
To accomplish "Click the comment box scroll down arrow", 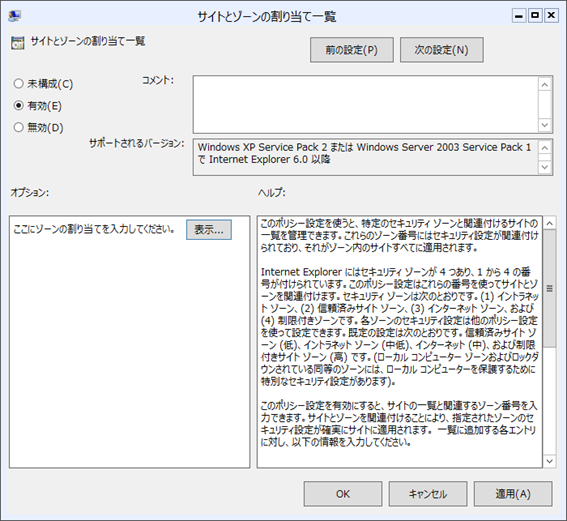I will (x=545, y=125).
